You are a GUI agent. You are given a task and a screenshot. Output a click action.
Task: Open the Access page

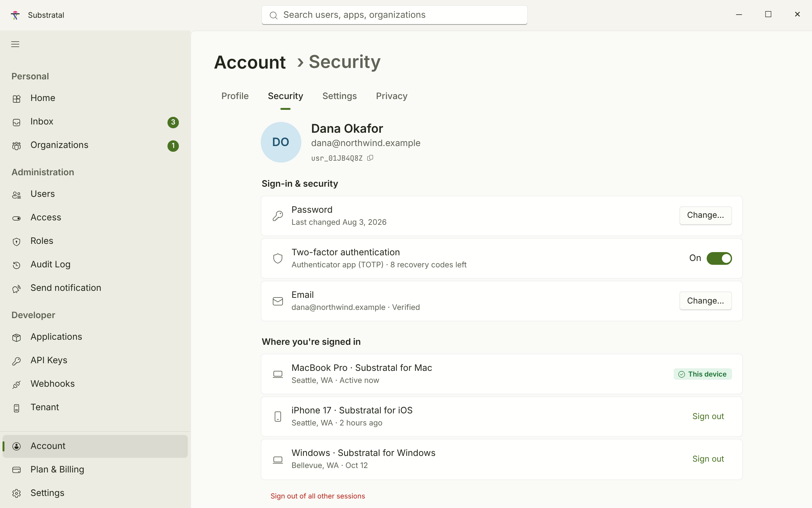(95, 218)
